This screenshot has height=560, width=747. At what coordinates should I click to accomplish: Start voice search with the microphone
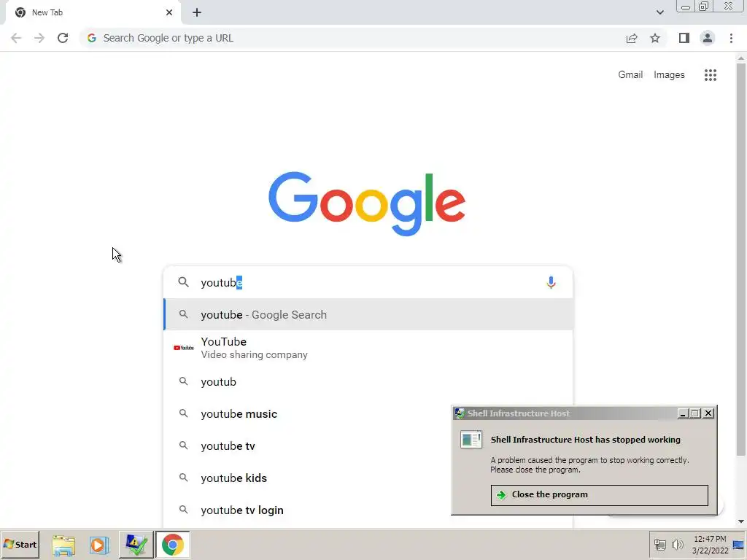[x=551, y=282]
